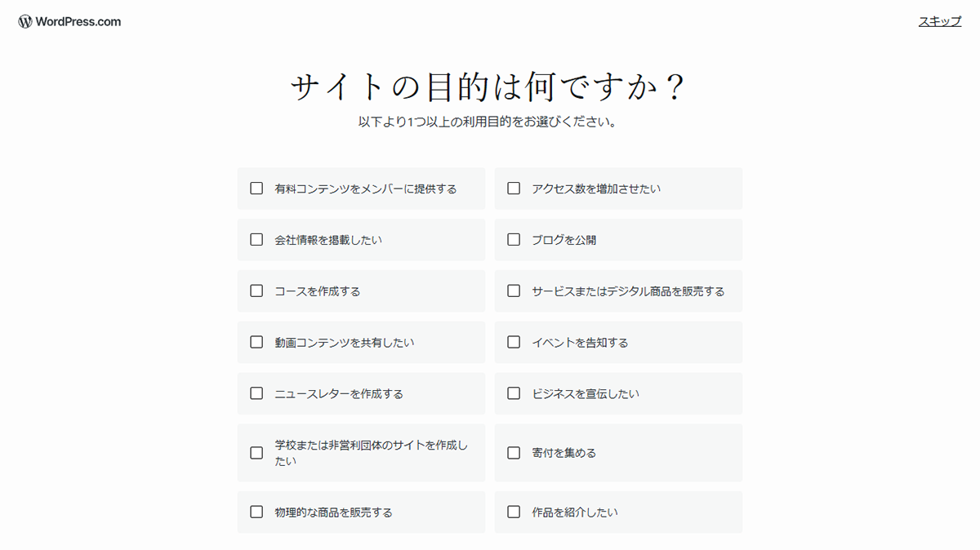Check ブログを公開

514,239
